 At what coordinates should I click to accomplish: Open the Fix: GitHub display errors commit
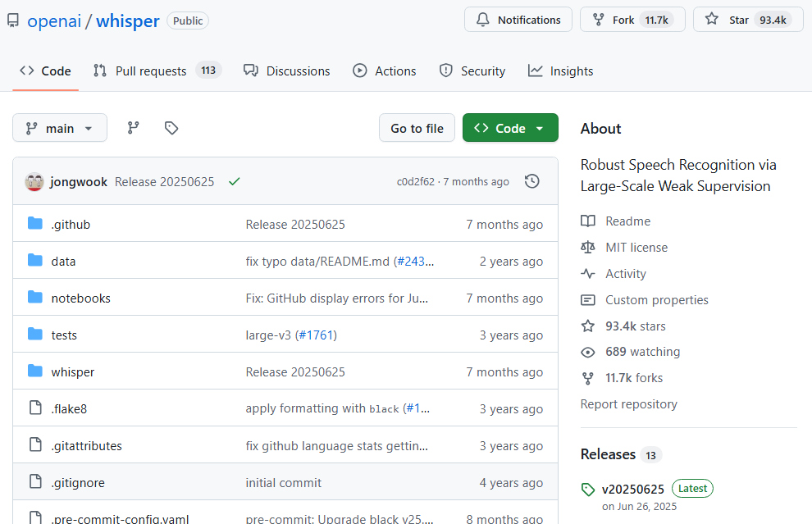click(336, 298)
